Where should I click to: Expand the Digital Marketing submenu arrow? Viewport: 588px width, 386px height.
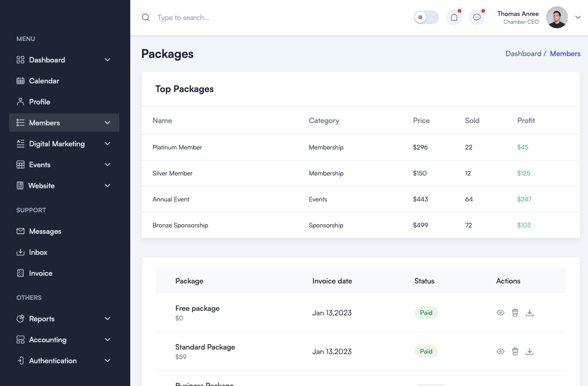(107, 144)
